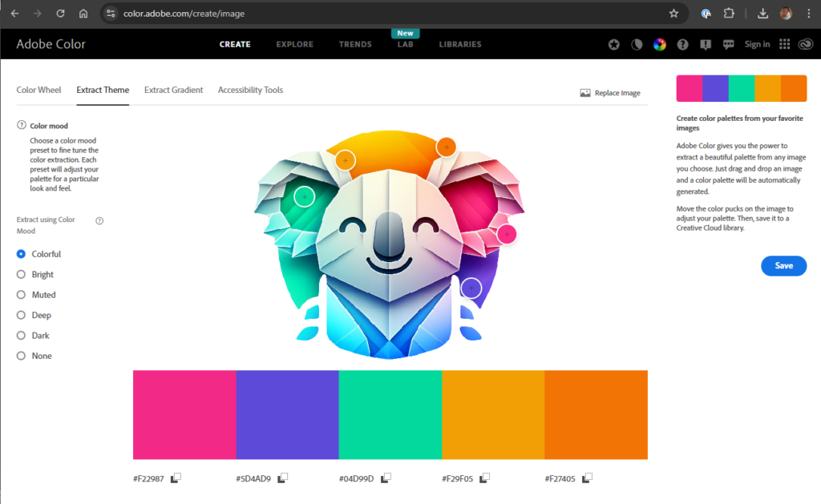The height and width of the screenshot is (504, 821).
Task: Reload the page
Action: 60,14
